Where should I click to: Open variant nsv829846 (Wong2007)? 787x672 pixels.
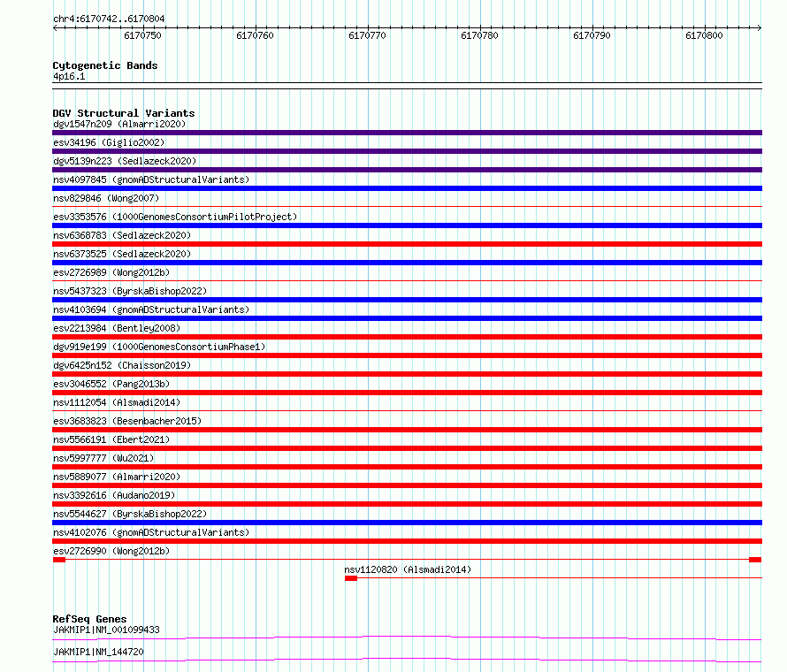[106, 198]
